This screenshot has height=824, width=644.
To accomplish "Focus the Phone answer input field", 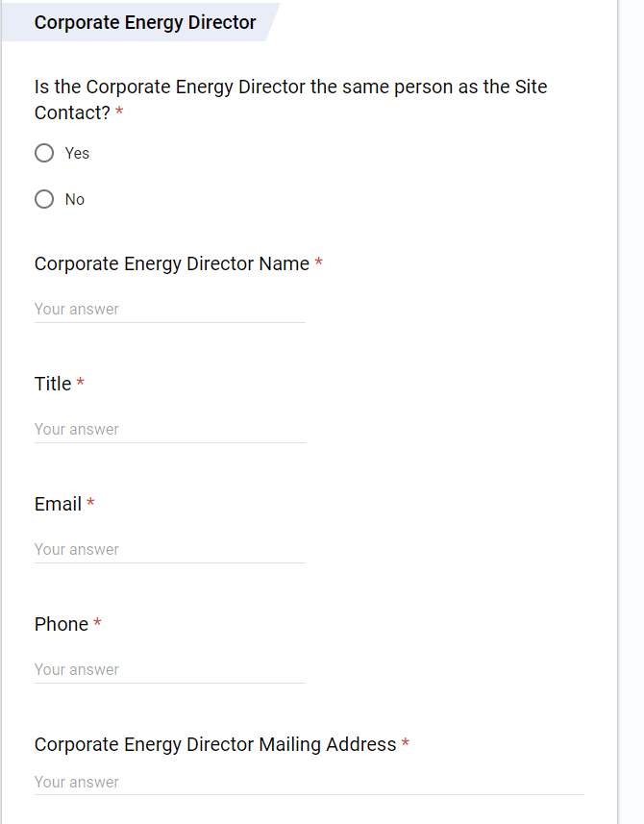I will click(169, 669).
